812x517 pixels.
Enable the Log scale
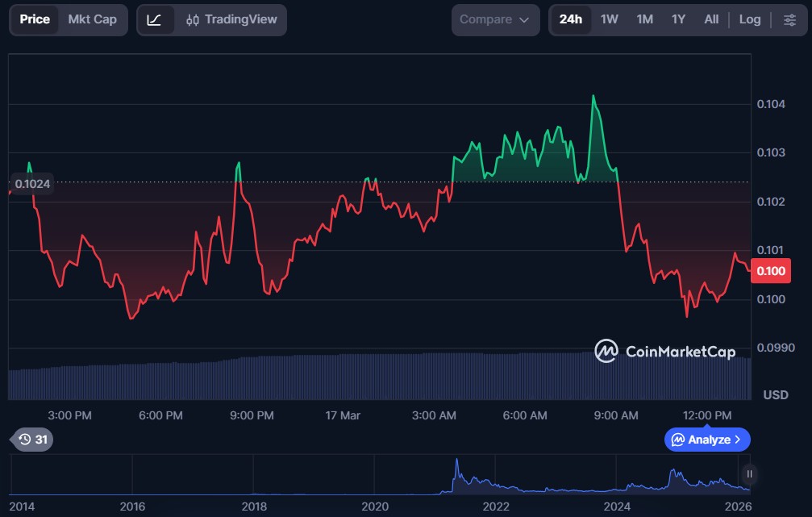point(749,19)
